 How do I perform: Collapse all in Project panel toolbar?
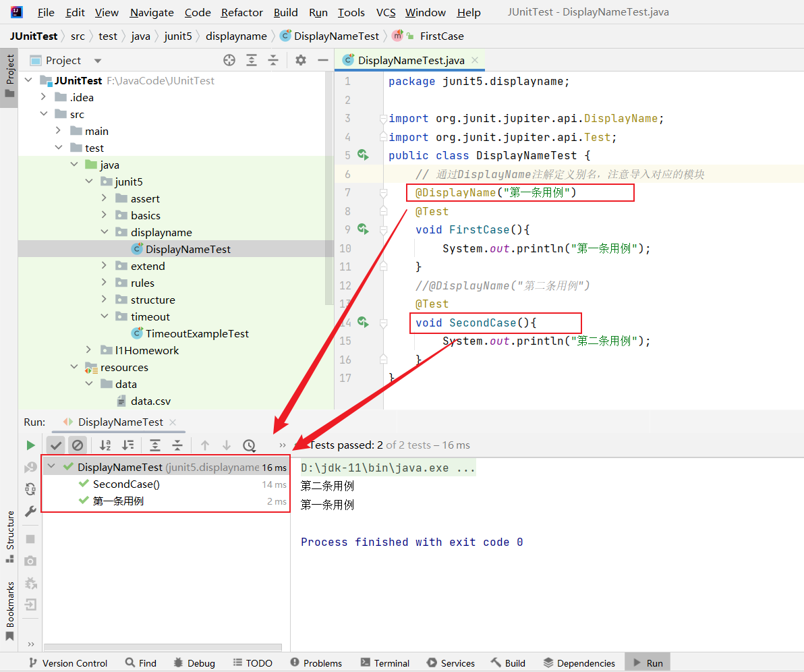tap(273, 60)
